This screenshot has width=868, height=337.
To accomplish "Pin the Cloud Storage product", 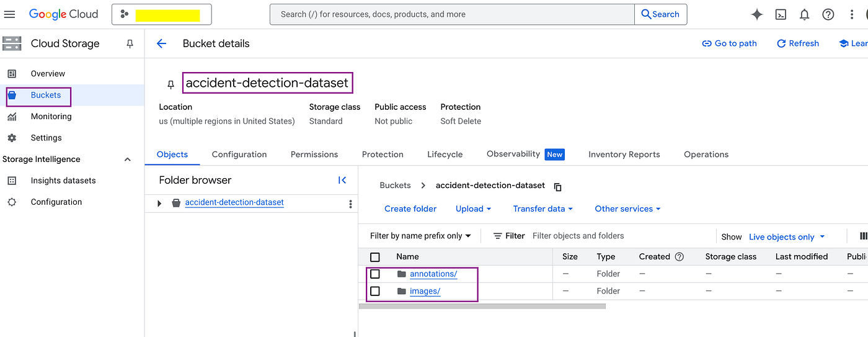I will tap(130, 43).
